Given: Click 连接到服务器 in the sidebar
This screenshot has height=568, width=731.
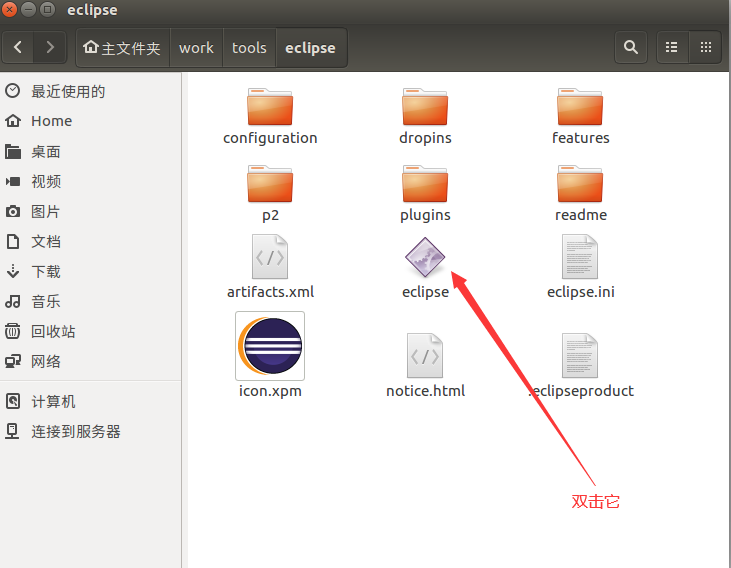Looking at the screenshot, I should pyautogui.click(x=90, y=431).
